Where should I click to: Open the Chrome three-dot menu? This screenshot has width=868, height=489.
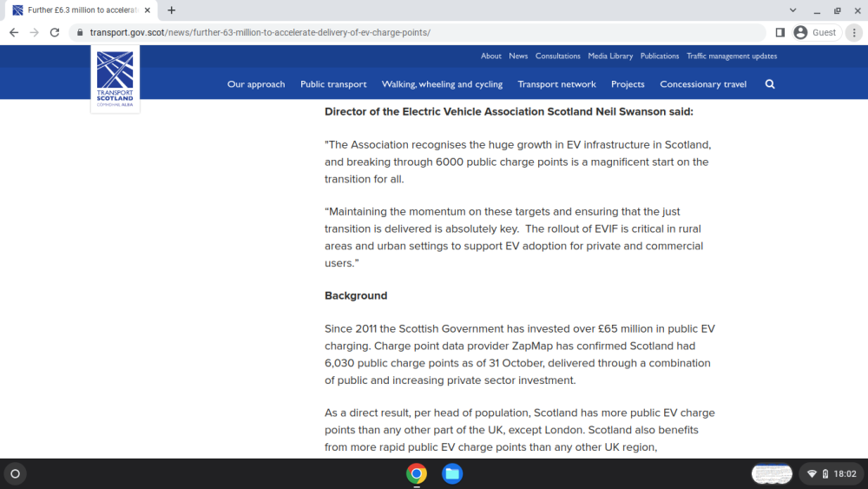pyautogui.click(x=854, y=33)
